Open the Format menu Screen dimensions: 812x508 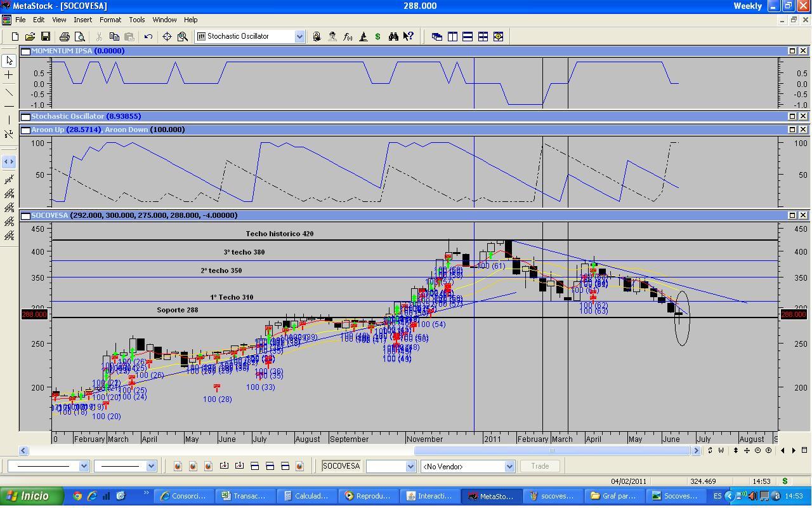(x=110, y=20)
